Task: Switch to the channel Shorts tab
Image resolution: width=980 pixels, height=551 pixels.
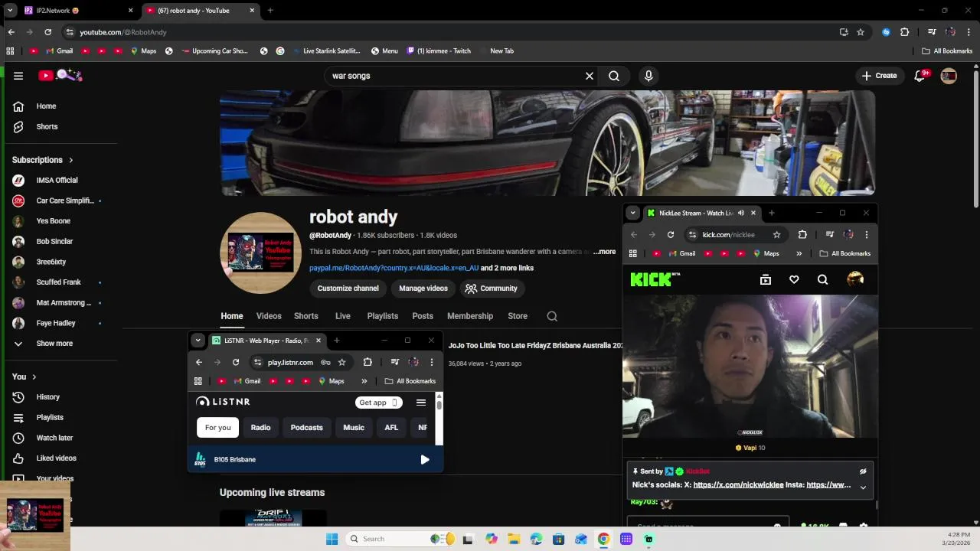Action: [306, 316]
